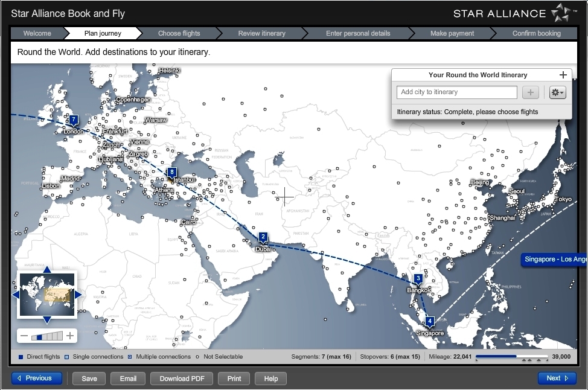
Task: Click the Download PDF button
Action: pos(182,379)
